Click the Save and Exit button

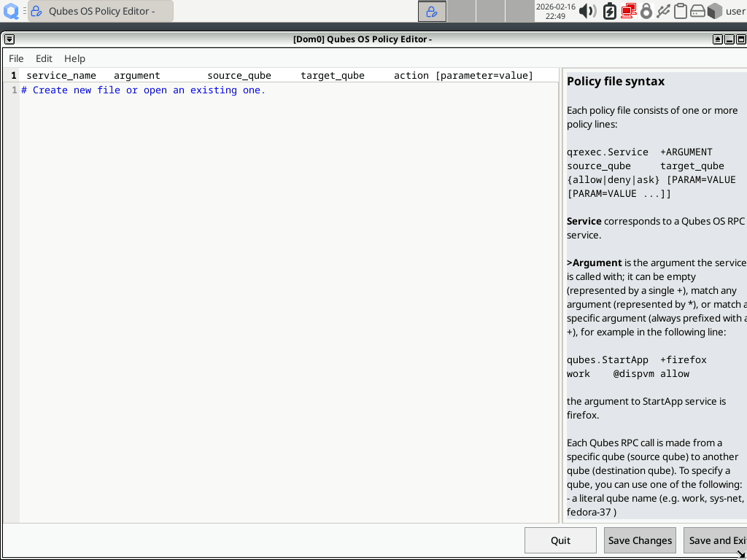pos(715,540)
